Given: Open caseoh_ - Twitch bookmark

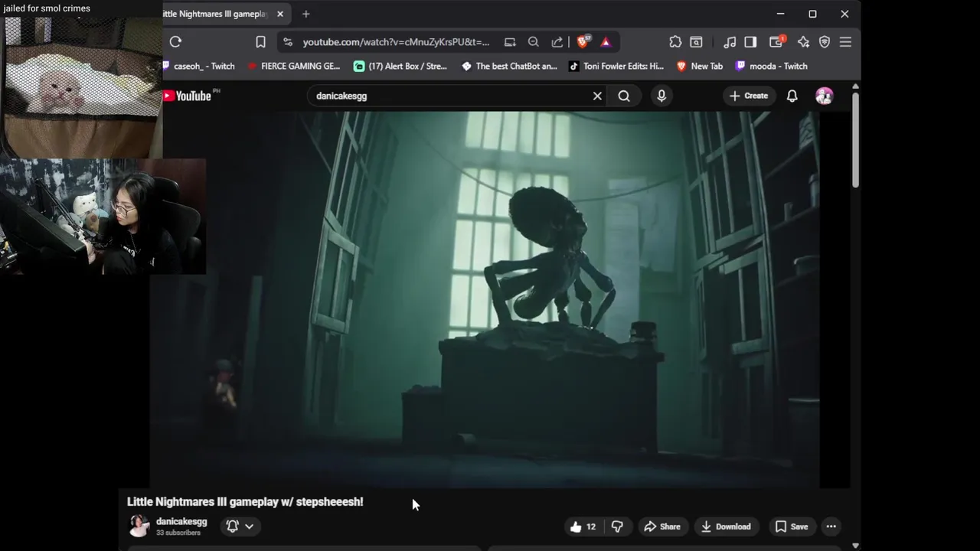Looking at the screenshot, I should 198,66.
